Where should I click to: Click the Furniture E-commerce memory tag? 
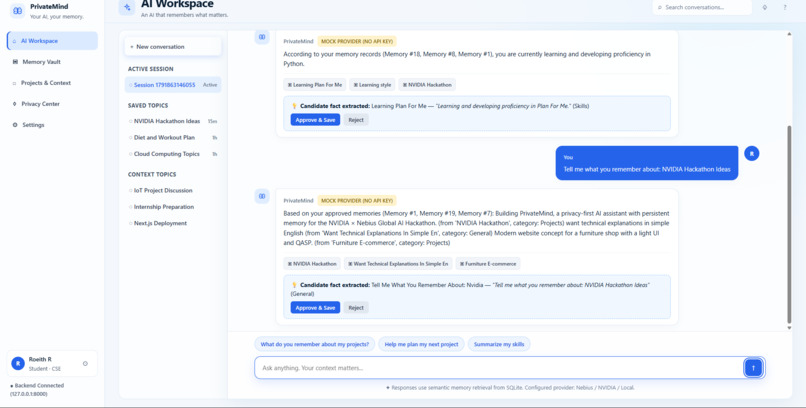[488, 264]
